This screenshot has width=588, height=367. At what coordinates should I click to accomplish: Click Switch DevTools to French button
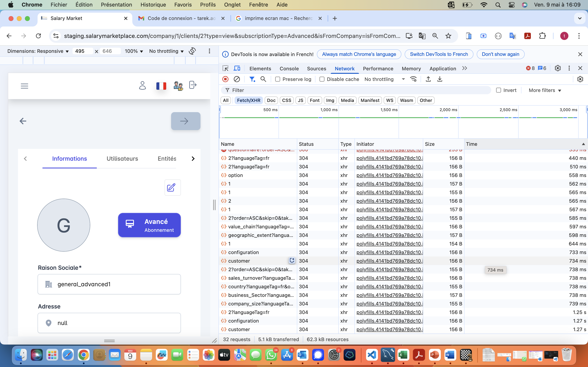click(439, 54)
